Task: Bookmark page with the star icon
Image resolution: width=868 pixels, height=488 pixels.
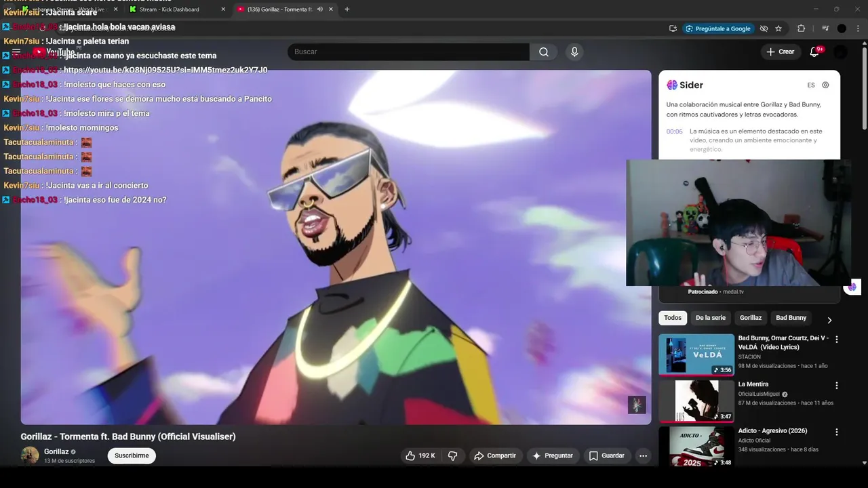Action: [778, 28]
